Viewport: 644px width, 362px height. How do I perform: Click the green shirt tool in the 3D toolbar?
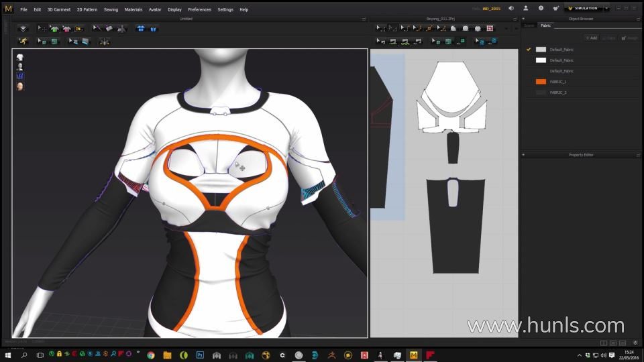(x=54, y=28)
